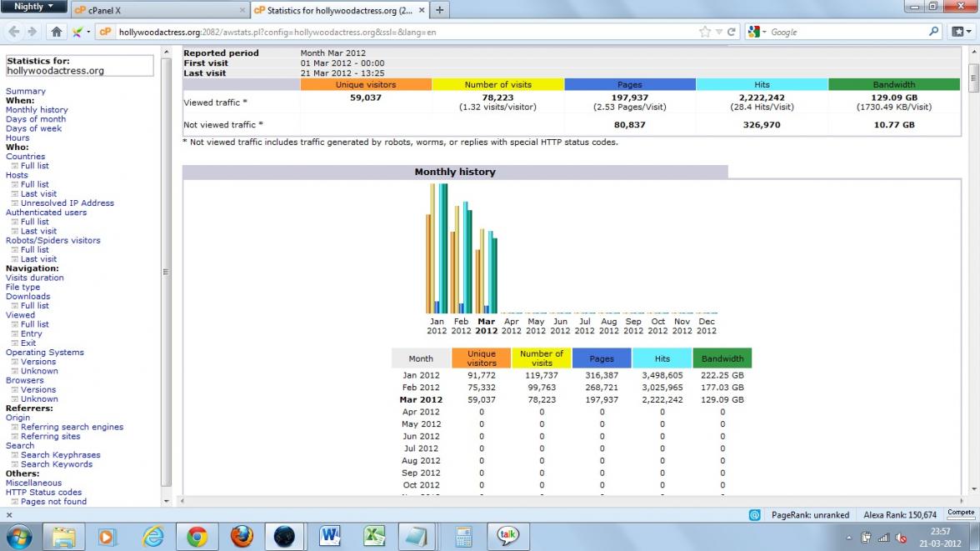Open Google Talk from the taskbar

(507, 537)
